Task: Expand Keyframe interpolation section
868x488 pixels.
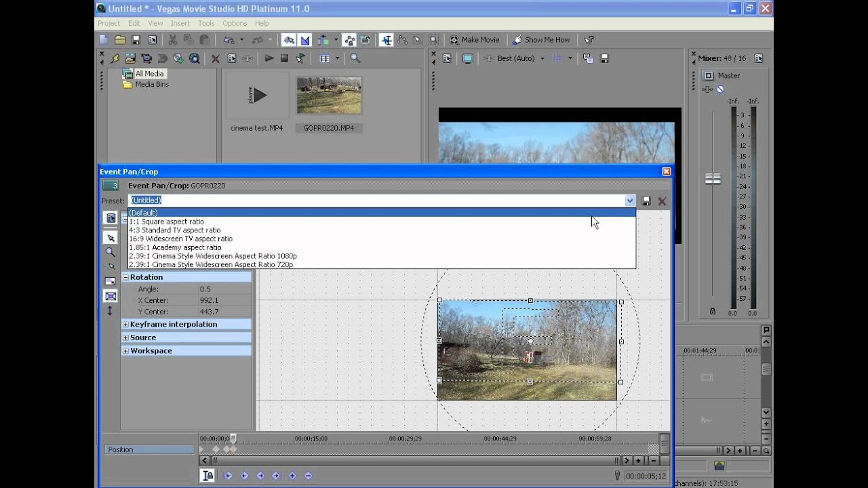Action: click(x=125, y=325)
